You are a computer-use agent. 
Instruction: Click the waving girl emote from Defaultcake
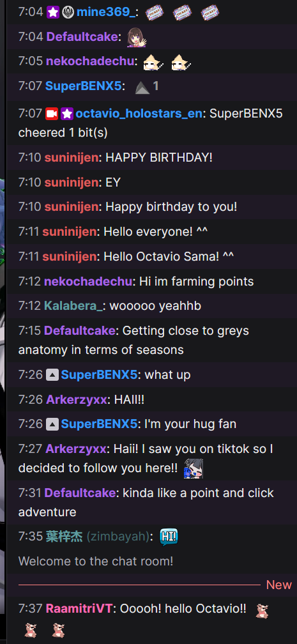137,37
